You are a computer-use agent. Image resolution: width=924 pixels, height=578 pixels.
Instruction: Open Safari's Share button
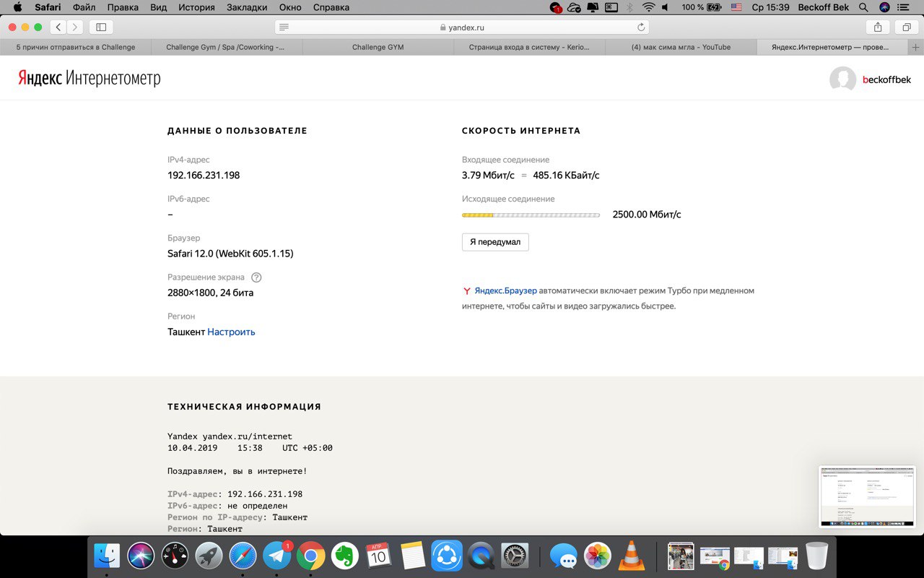click(x=878, y=27)
